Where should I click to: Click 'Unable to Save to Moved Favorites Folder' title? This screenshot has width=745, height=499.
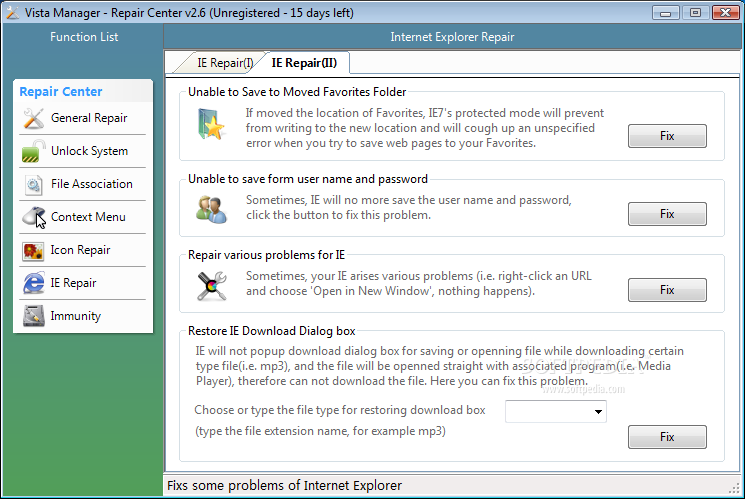297,92
